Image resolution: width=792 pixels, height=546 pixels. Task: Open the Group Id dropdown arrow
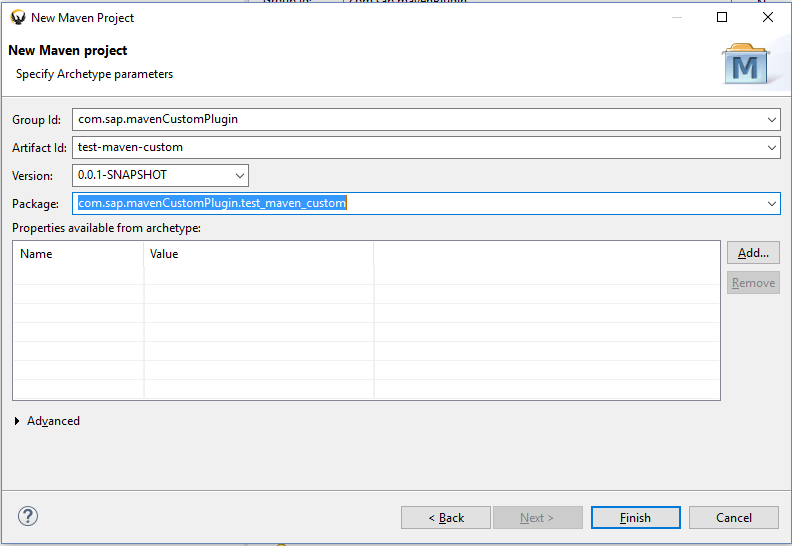pyautogui.click(x=771, y=120)
